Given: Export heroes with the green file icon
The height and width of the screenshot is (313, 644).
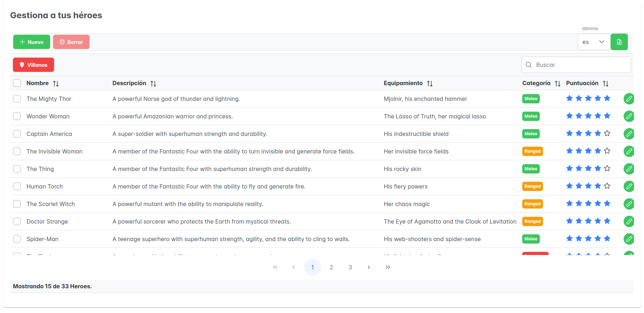Looking at the screenshot, I should pyautogui.click(x=619, y=42).
